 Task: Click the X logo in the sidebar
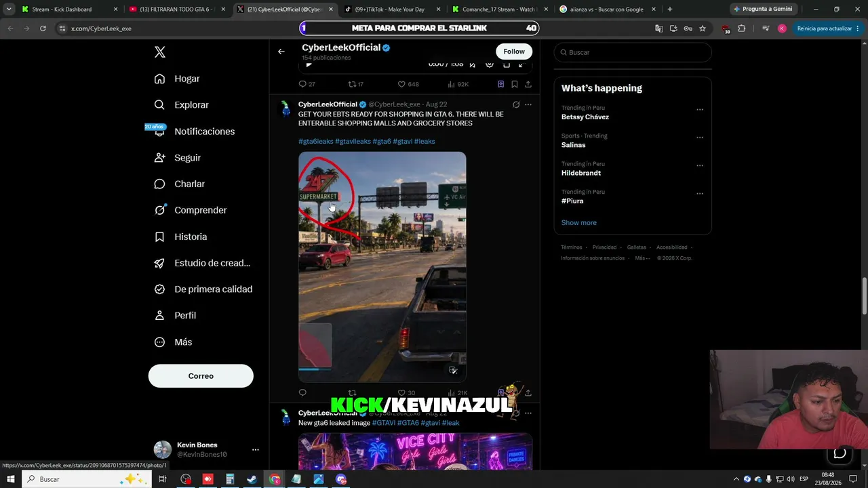tap(160, 52)
